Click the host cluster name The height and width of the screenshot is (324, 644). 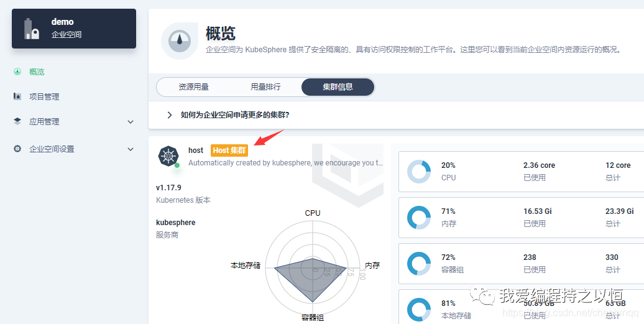coord(195,150)
